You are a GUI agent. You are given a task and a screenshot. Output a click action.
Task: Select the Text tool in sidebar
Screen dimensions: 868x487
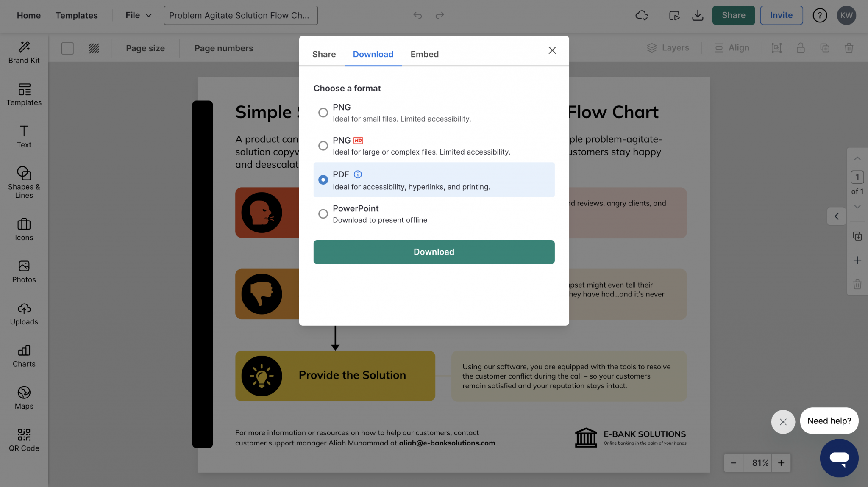pos(24,136)
